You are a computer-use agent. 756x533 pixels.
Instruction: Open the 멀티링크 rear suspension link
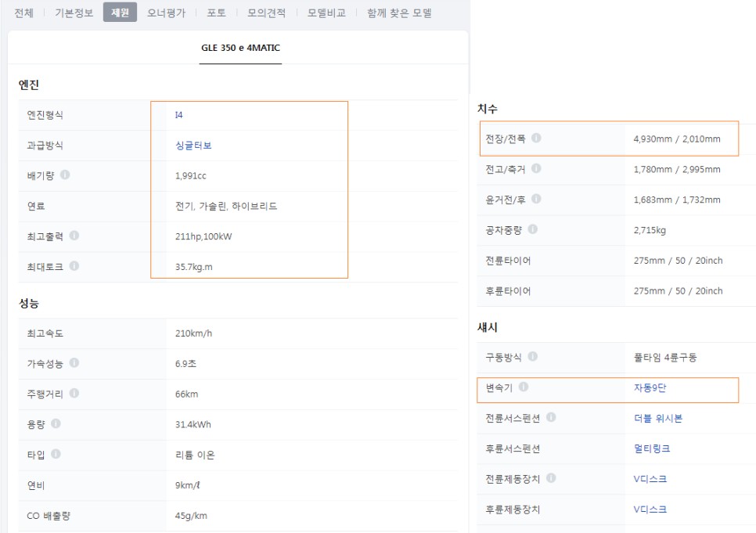tap(652, 448)
